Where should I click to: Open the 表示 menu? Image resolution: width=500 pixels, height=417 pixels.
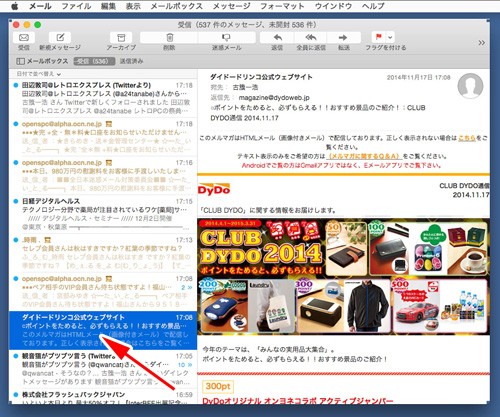click(x=133, y=6)
